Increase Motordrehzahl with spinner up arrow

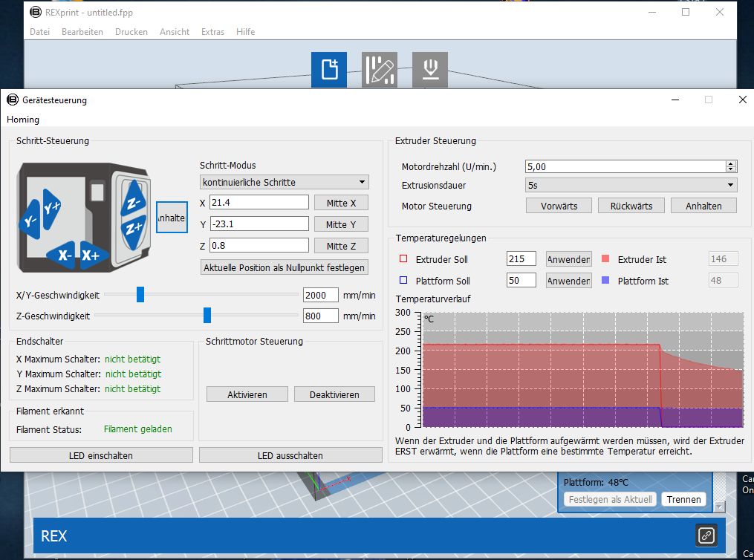731,164
